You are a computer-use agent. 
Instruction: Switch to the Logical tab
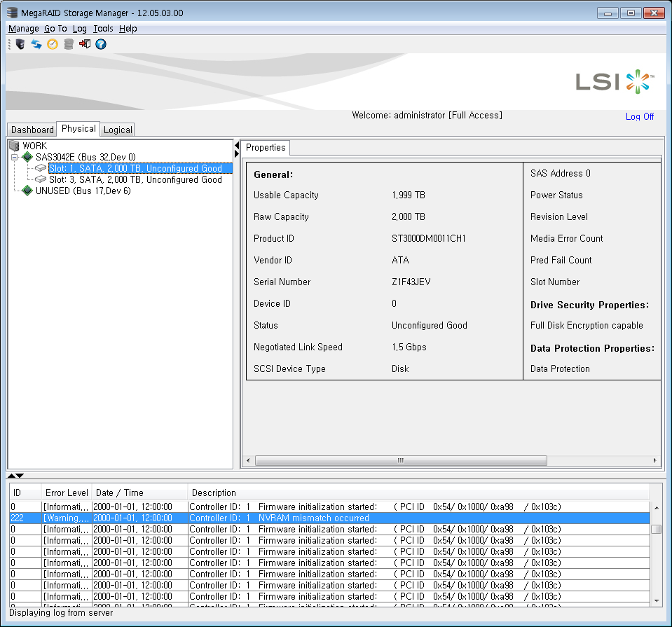pos(118,130)
